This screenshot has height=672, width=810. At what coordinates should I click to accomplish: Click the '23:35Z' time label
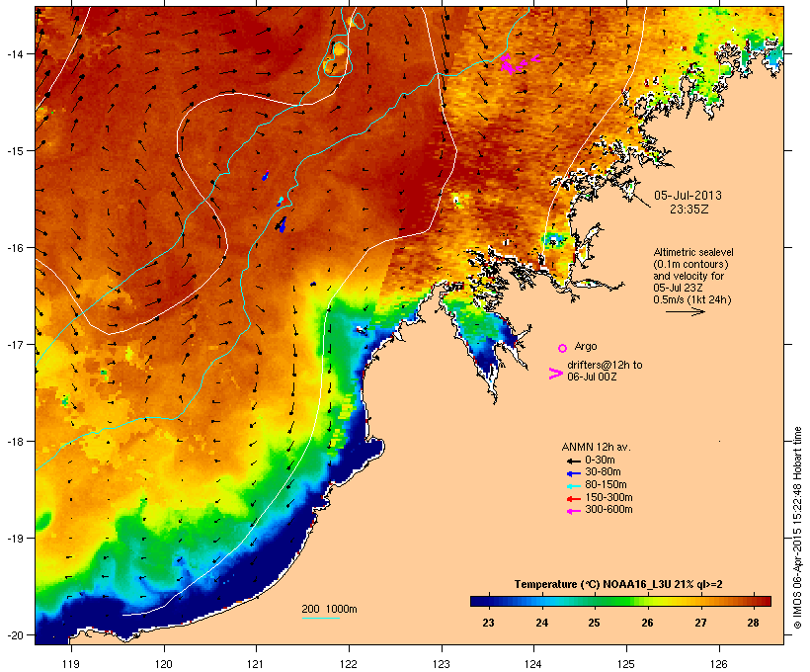[x=689, y=210]
